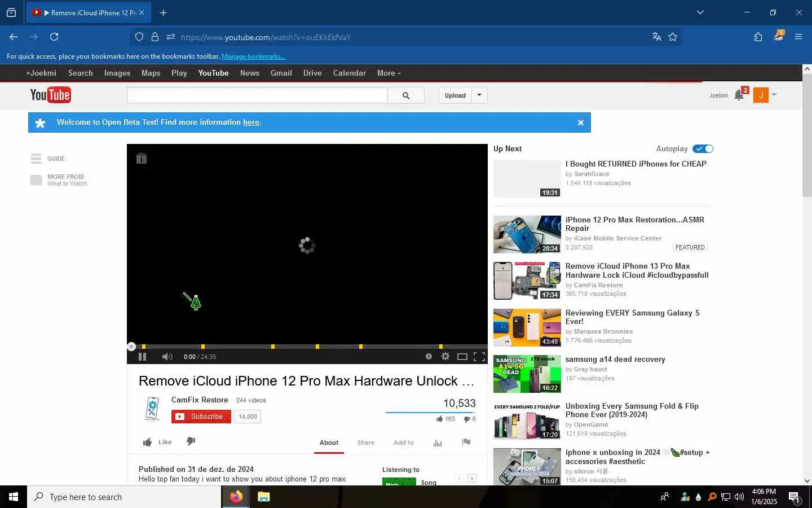This screenshot has height=508, width=812.
Task: Open the Windows Start menu
Action: [14, 497]
